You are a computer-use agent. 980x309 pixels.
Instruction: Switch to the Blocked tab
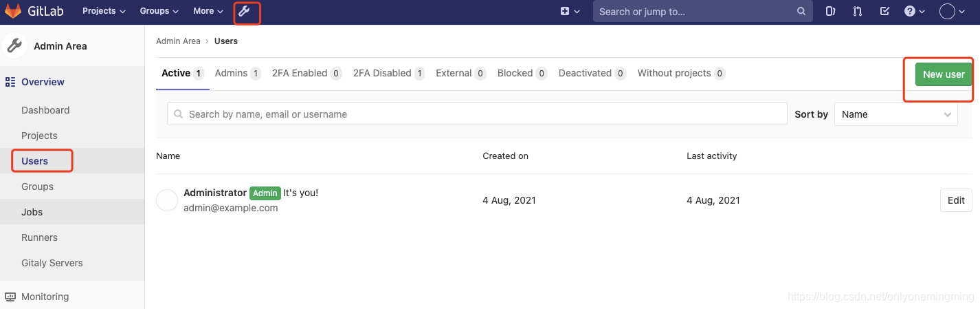pos(522,73)
